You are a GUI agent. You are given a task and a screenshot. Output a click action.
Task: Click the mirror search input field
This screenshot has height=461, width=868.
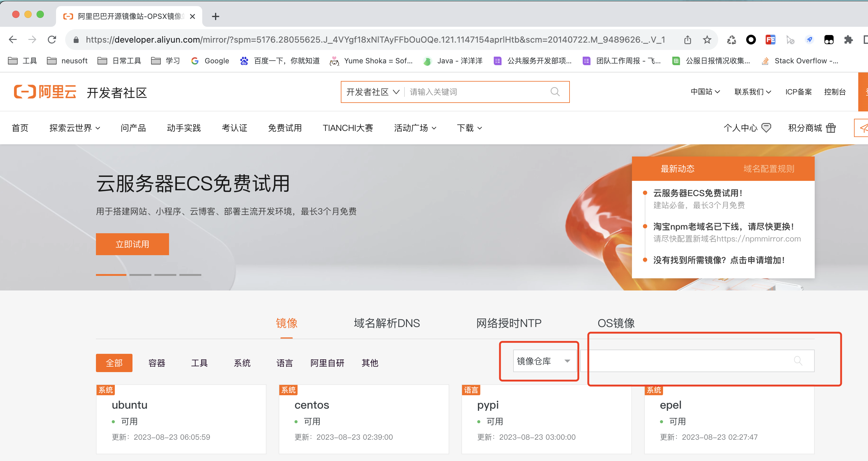tap(687, 361)
